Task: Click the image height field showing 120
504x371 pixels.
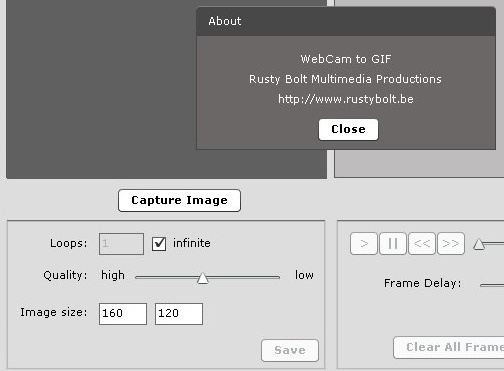Action: pos(179,314)
